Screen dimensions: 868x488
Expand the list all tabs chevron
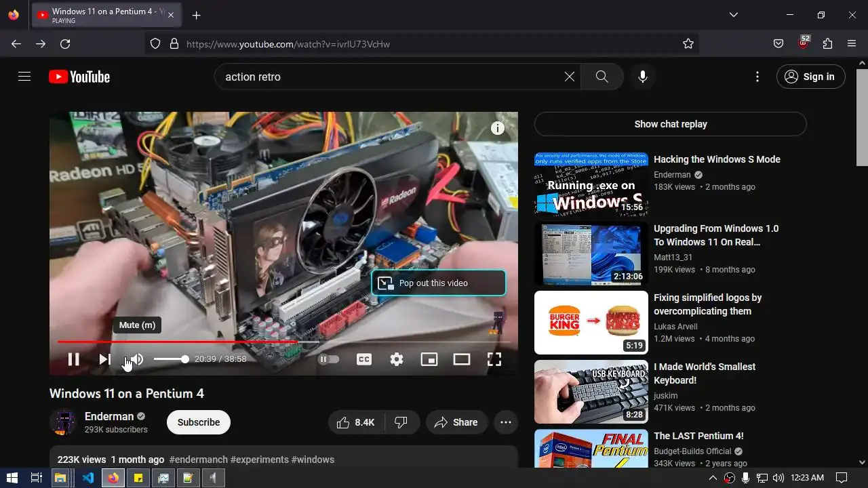pos(734,15)
